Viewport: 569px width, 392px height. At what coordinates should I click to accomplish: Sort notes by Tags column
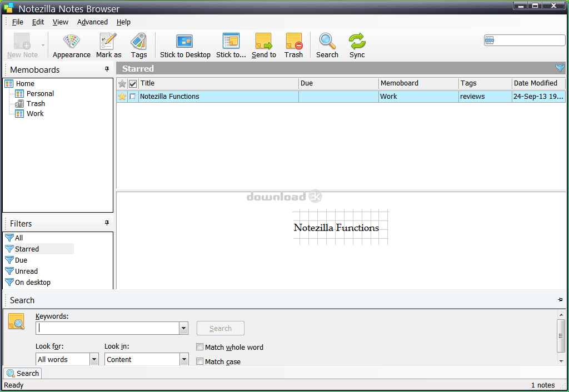tap(485, 83)
